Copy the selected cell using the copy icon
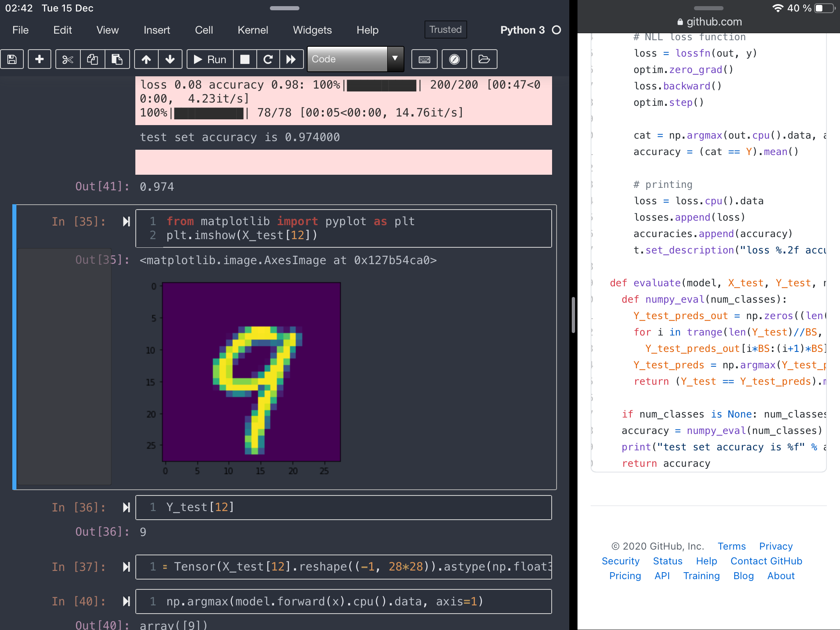Image resolution: width=840 pixels, height=630 pixels. point(92,59)
